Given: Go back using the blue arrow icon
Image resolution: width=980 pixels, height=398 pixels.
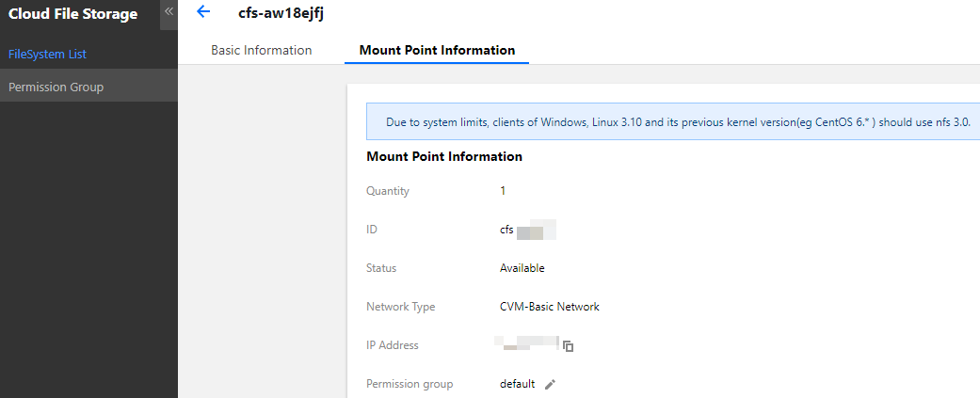Looking at the screenshot, I should 202,12.
